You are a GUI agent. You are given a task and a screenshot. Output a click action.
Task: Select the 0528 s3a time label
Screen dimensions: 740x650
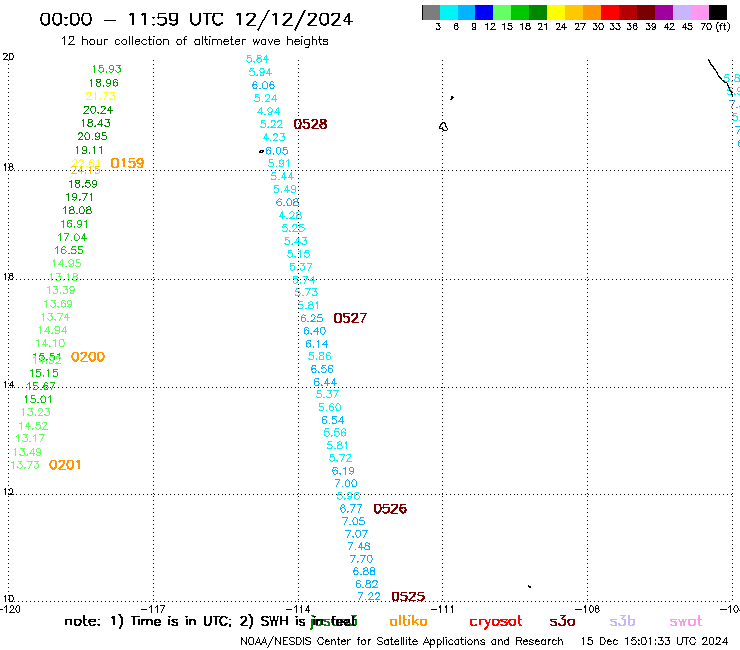pos(310,124)
